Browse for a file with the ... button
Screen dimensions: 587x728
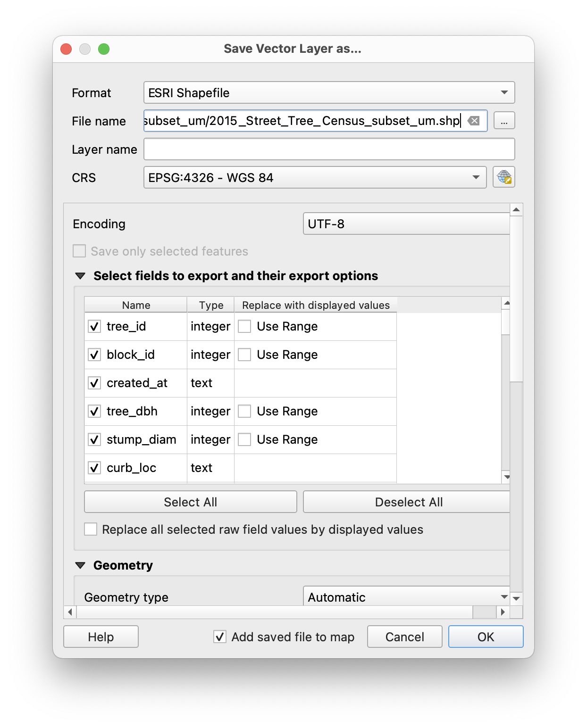pos(503,121)
